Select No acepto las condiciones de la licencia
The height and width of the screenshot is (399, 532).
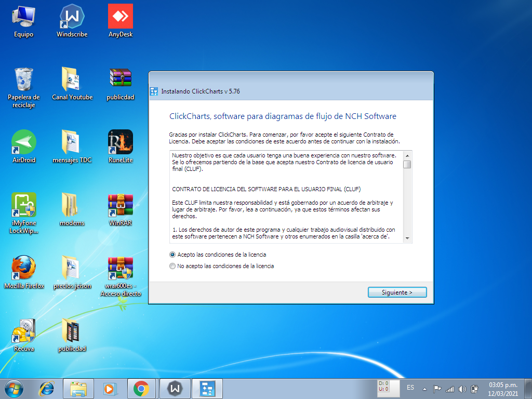coord(221,266)
